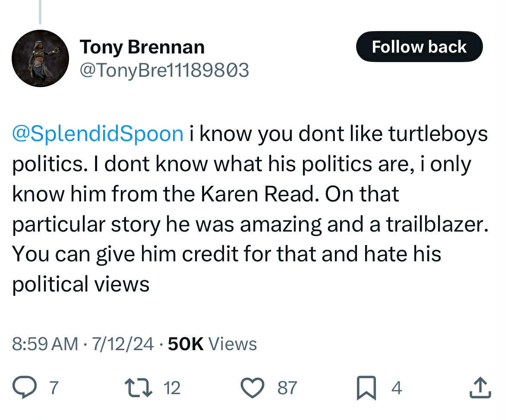View the 50K Views analytics
This screenshot has height=420, width=505.
point(212,344)
